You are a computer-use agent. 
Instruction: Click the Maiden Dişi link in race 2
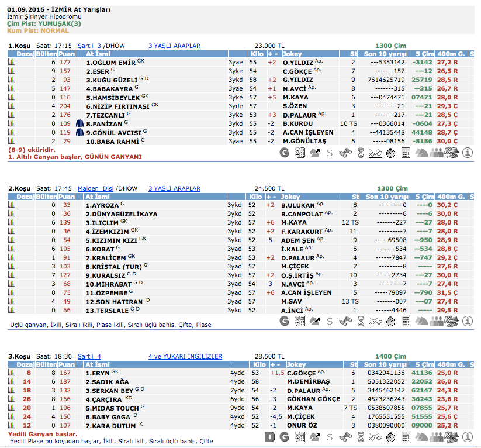[95, 188]
